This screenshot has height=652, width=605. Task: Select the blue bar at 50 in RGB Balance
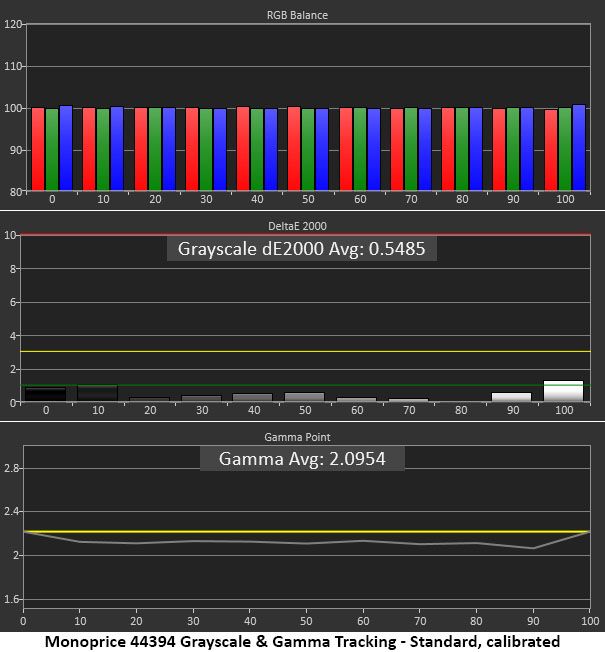click(x=322, y=149)
